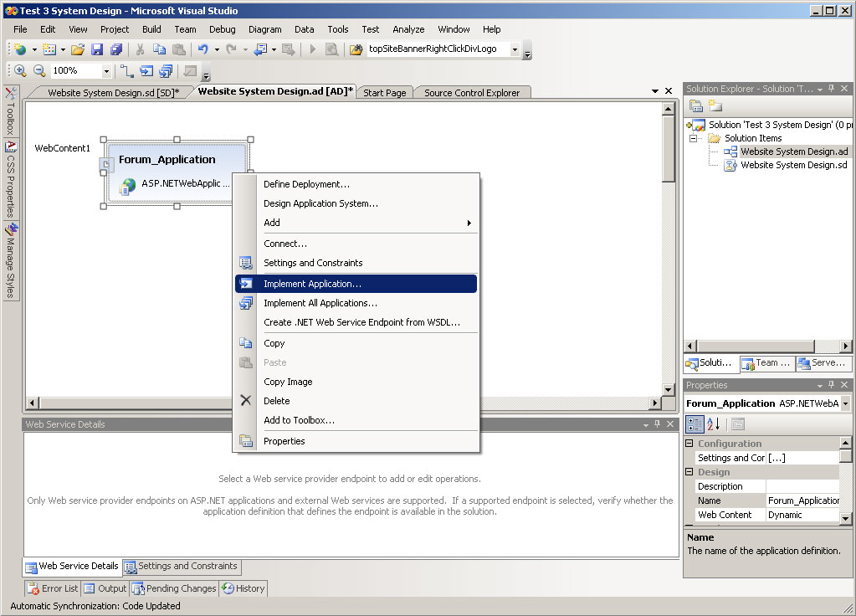This screenshot has width=856, height=616.
Task: Click the Copy icon in main toolbar
Action: [159, 49]
